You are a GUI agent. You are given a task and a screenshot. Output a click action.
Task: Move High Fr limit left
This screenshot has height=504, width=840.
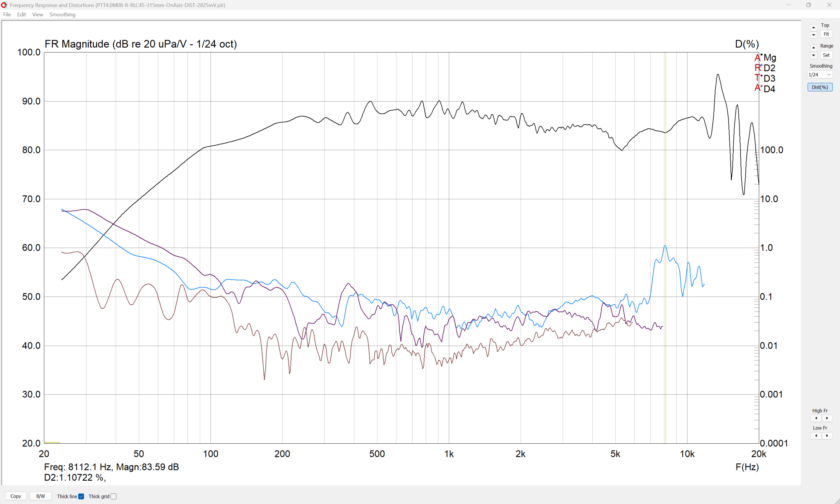816,418
